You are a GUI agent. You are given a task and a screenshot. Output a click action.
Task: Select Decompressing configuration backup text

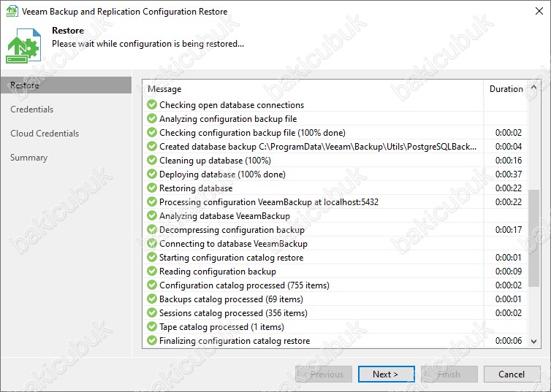(x=232, y=230)
